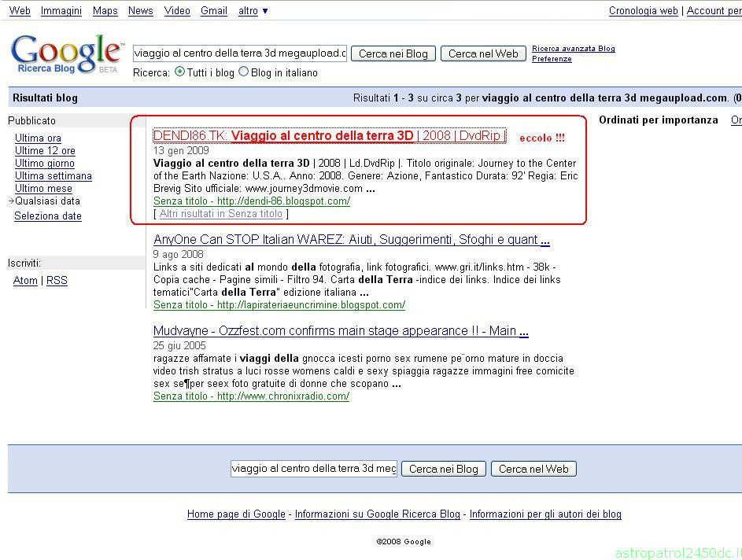Image resolution: width=742 pixels, height=560 pixels.
Task: Click the 'Risultati blog' header text
Action: (x=45, y=98)
